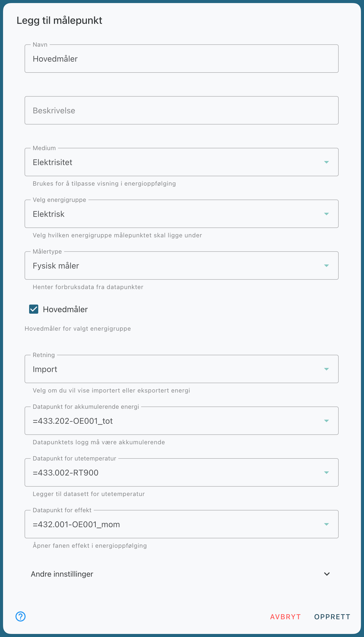
Task: Expand the Andre innstillinger section
Action: [182, 574]
